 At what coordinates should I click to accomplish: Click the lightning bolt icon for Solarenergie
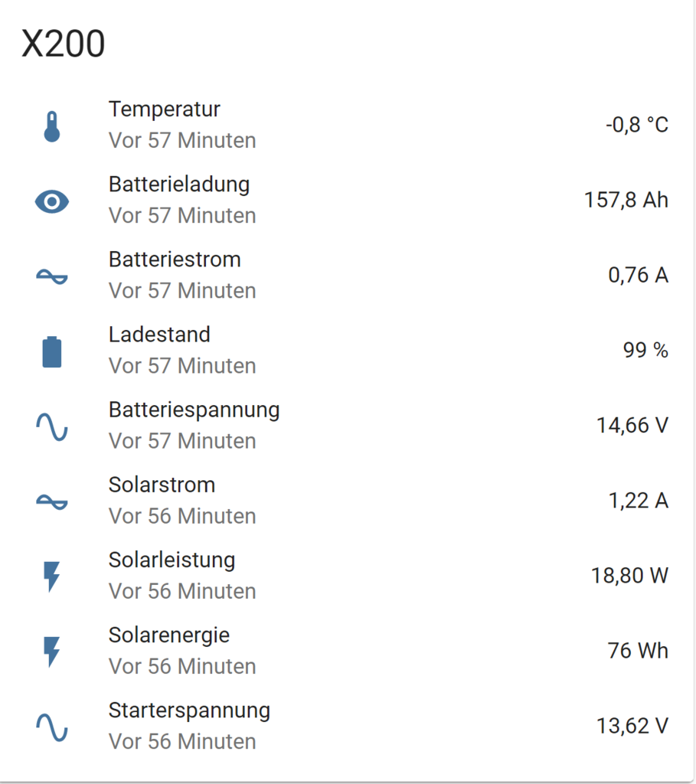[x=52, y=652]
